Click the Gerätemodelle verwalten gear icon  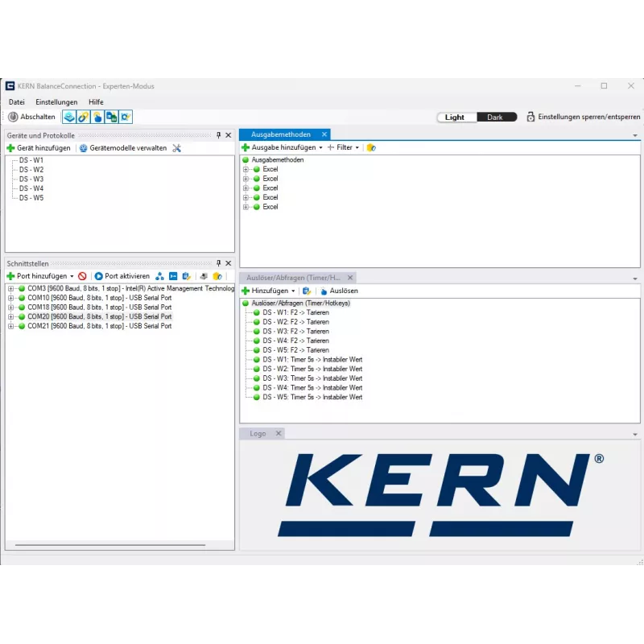tap(82, 147)
